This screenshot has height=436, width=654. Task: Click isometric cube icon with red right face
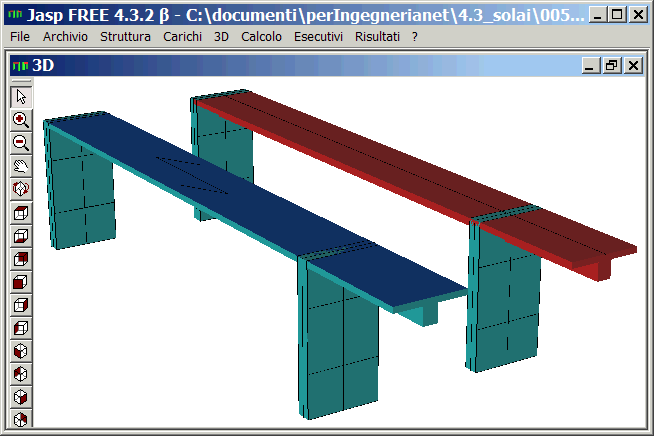pyautogui.click(x=21, y=397)
